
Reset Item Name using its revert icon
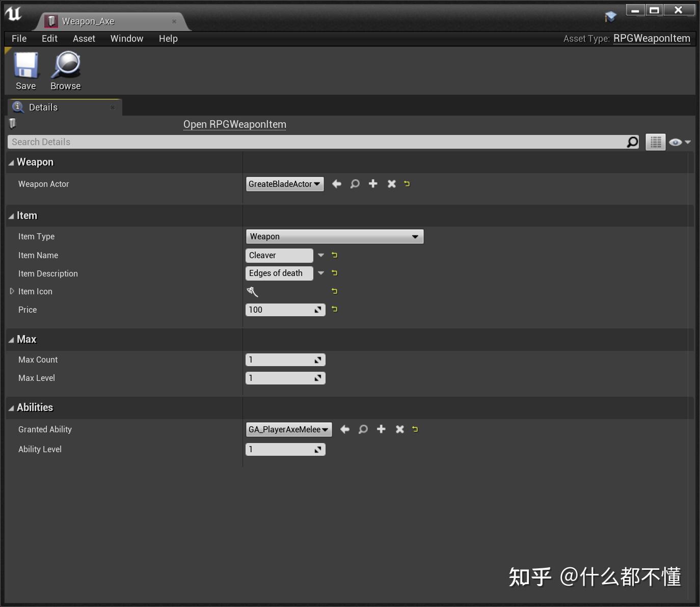coord(334,255)
